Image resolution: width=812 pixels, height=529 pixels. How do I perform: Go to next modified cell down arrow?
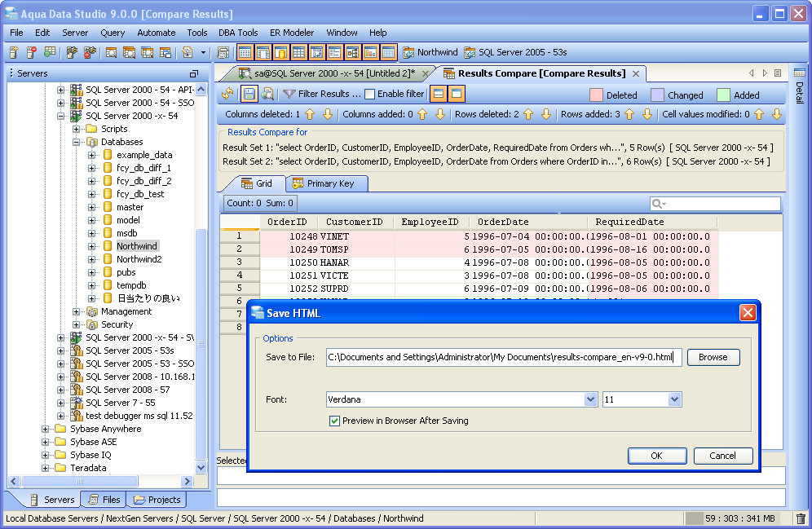click(776, 114)
